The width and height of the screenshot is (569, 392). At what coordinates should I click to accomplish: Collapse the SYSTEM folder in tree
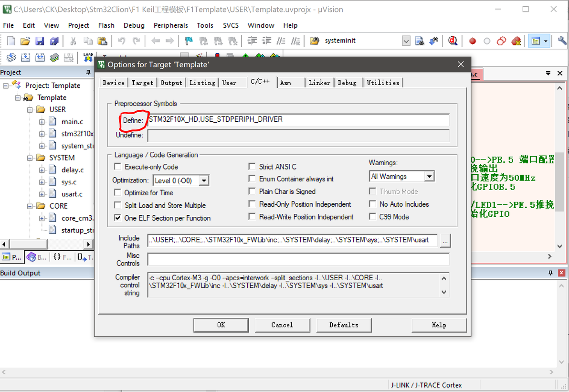[30, 158]
